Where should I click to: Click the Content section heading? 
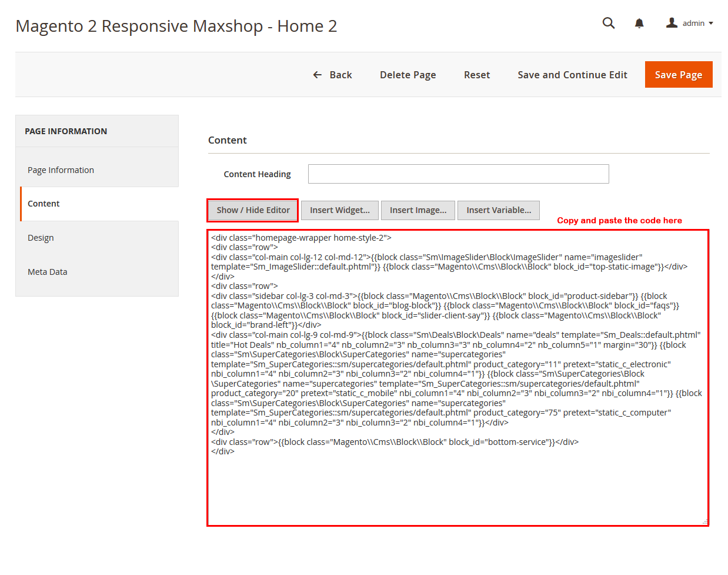[x=228, y=140]
